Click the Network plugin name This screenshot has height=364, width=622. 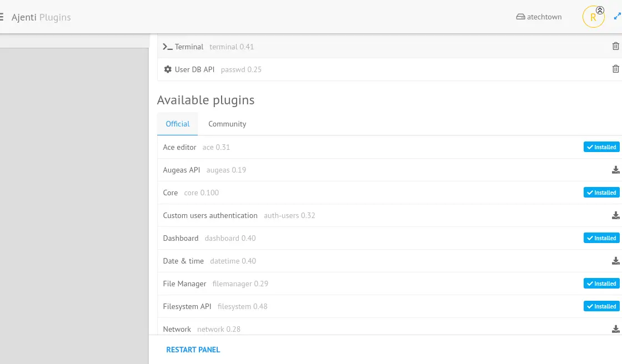177,329
